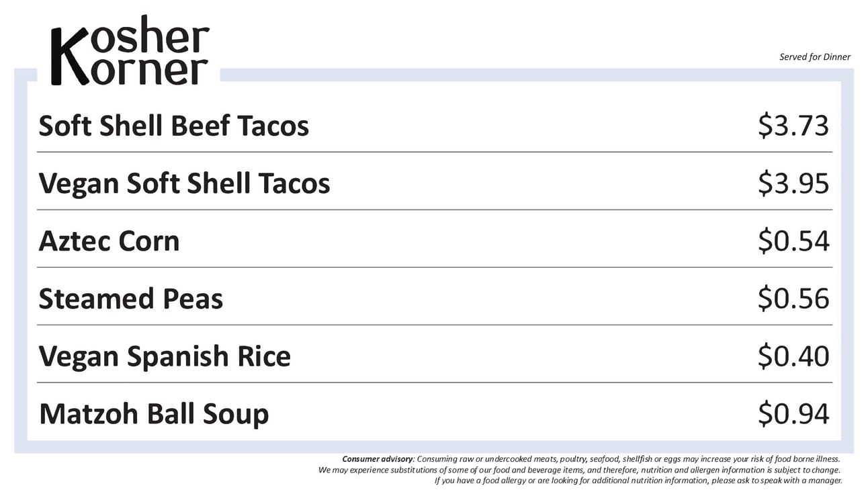Click the $0.40 price for Spanish Rice

point(793,356)
